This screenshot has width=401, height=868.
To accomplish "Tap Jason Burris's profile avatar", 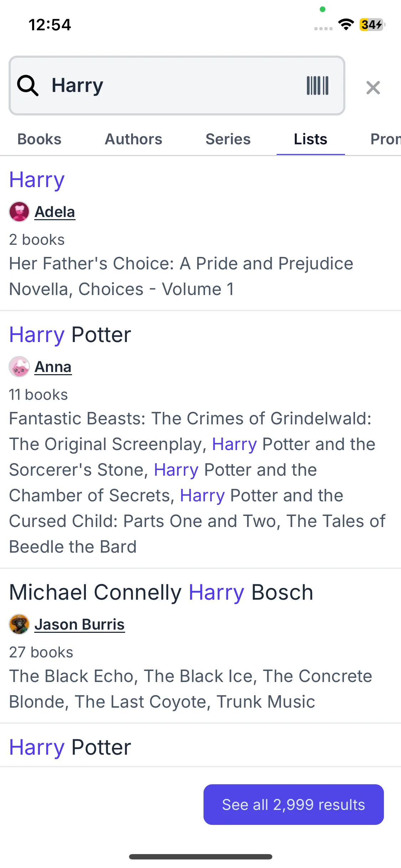I will [19, 624].
